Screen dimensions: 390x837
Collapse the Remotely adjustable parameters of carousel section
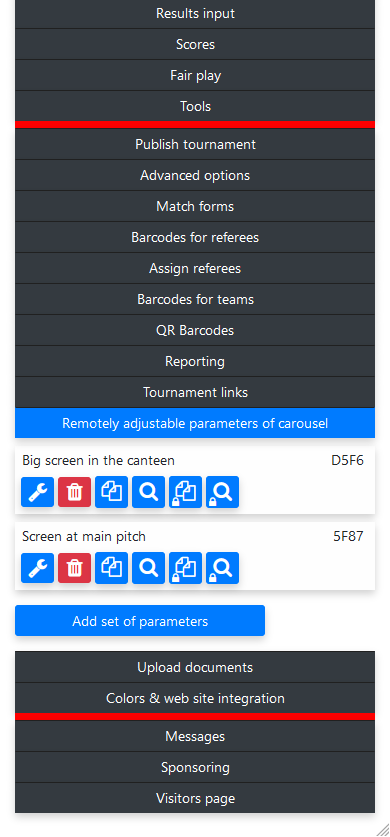coord(195,423)
